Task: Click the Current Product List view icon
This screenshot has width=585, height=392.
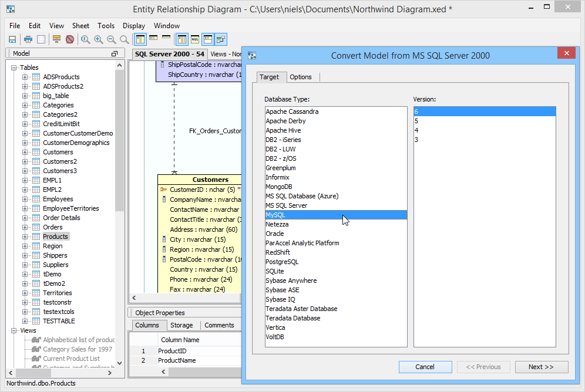Action: click(36, 359)
